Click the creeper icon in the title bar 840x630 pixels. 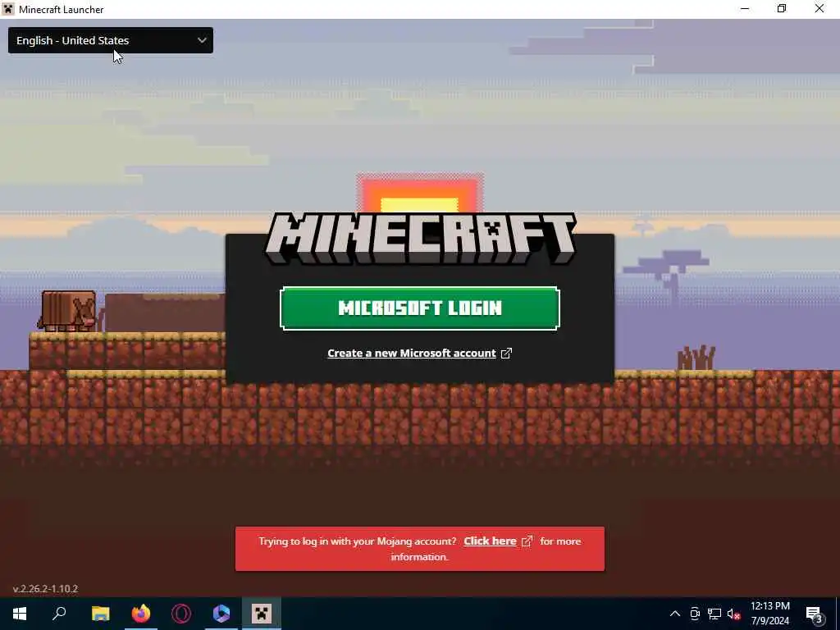tap(8, 9)
